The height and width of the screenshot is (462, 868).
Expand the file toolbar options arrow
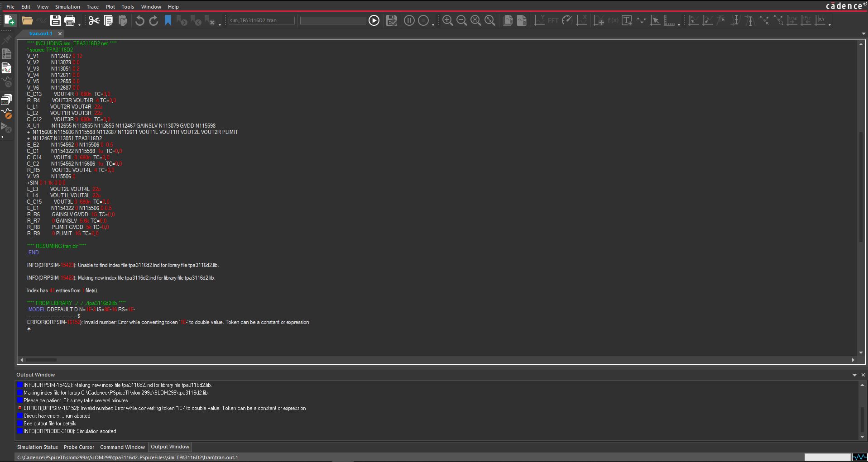(79, 24)
